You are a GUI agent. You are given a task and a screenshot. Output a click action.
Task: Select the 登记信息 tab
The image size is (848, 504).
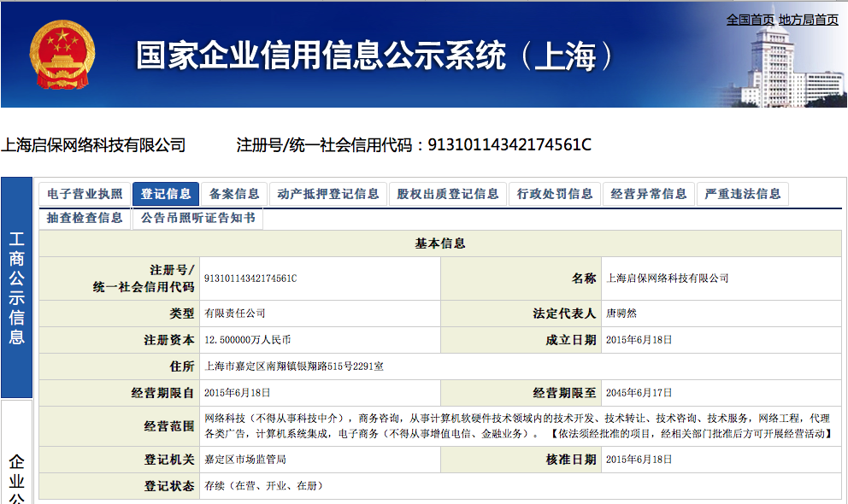(166, 194)
